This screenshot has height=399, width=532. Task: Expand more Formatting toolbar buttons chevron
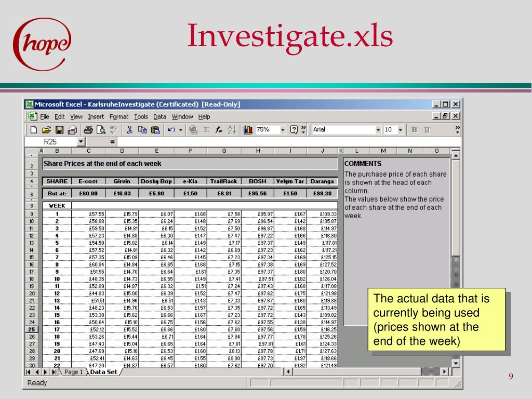coord(457,129)
